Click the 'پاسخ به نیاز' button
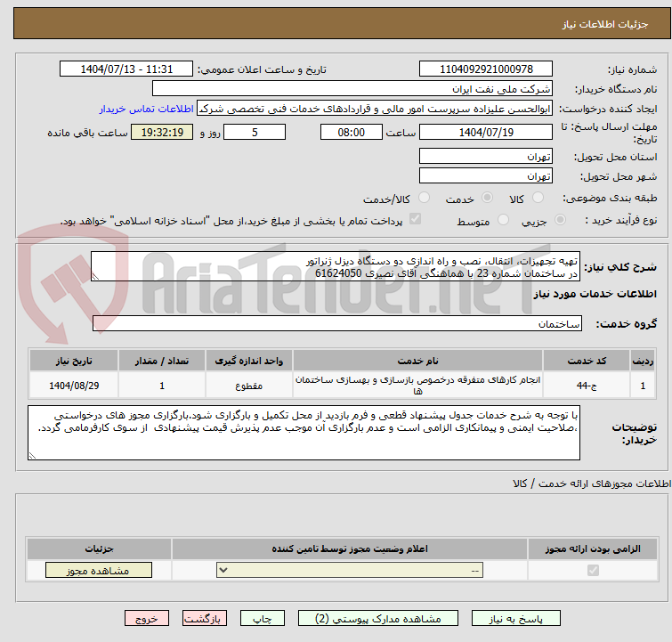672x642 pixels. (515, 619)
